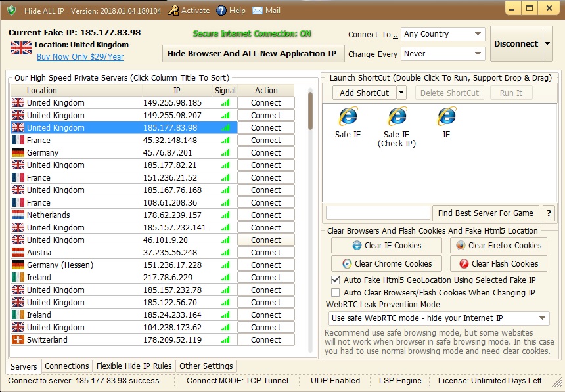Click the Current Fake IP text
Image resolution: width=565 pixels, height=392 pixels.
pos(74,32)
